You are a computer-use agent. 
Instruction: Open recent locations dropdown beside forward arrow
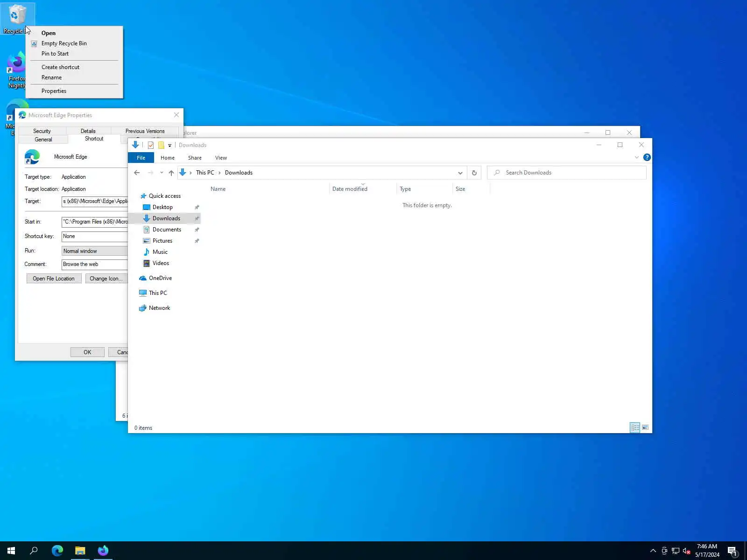[x=162, y=173]
